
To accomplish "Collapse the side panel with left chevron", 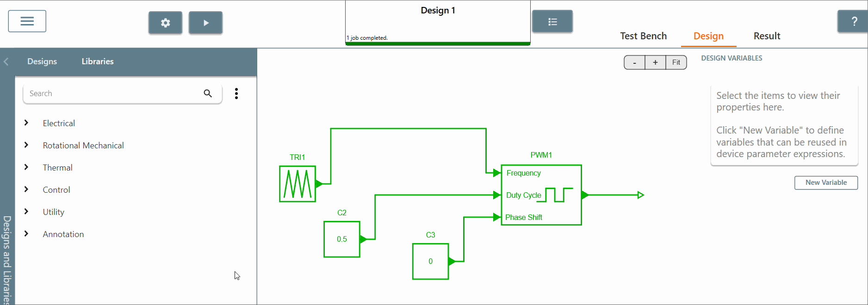I will (6, 61).
